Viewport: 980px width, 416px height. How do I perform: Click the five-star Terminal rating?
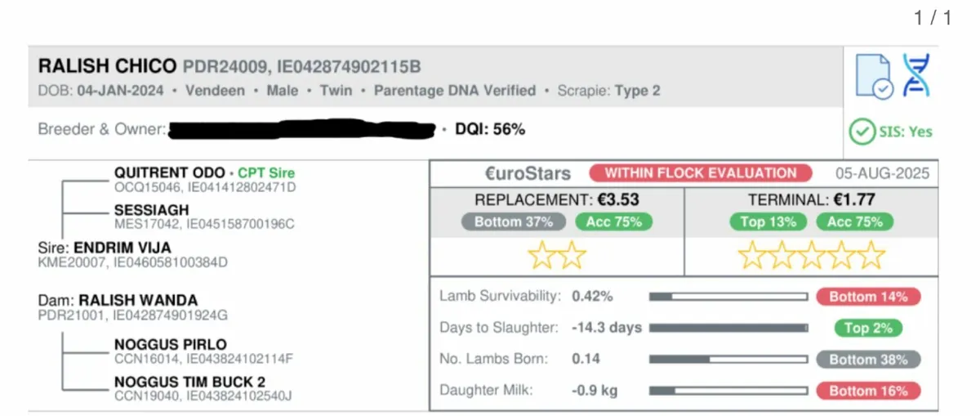click(811, 256)
